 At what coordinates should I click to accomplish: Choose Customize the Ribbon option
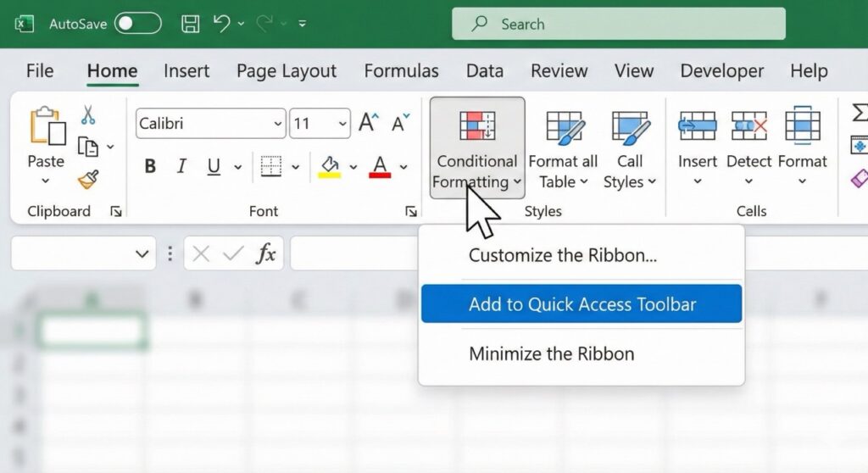(562, 255)
